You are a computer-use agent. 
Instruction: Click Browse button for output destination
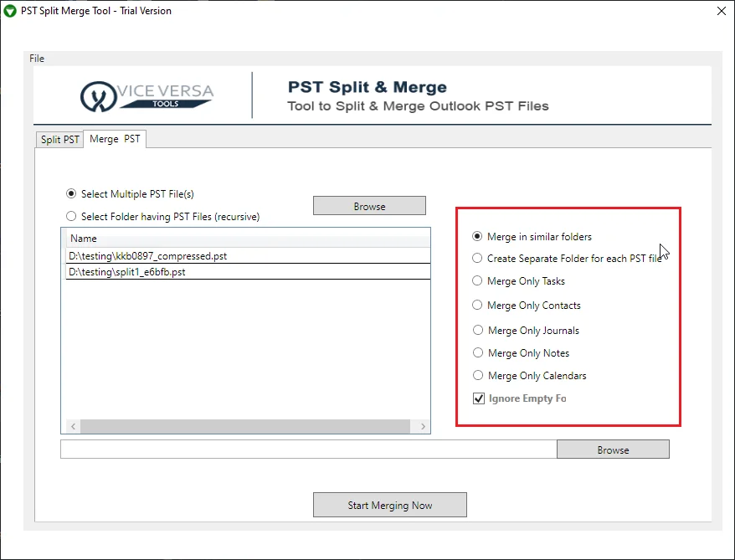[x=613, y=450]
